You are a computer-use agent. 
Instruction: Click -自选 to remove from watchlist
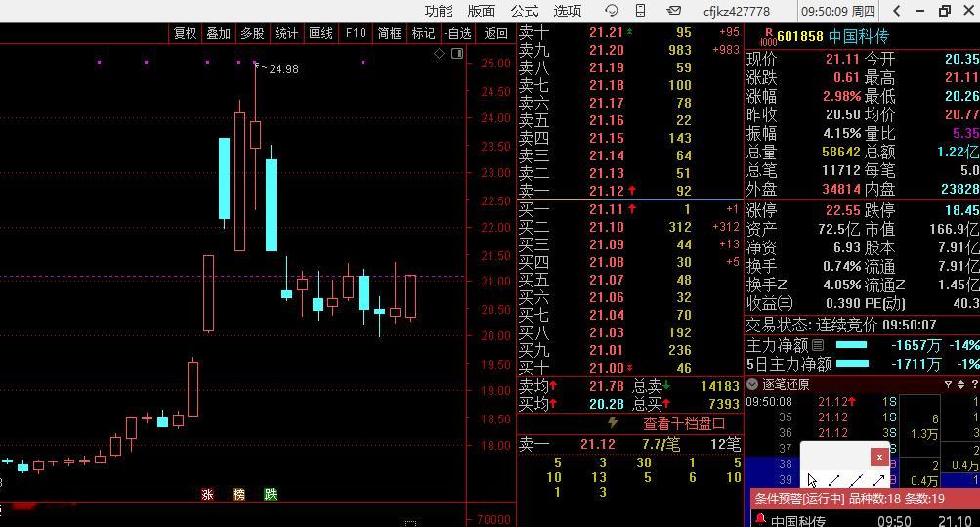pyautogui.click(x=457, y=33)
